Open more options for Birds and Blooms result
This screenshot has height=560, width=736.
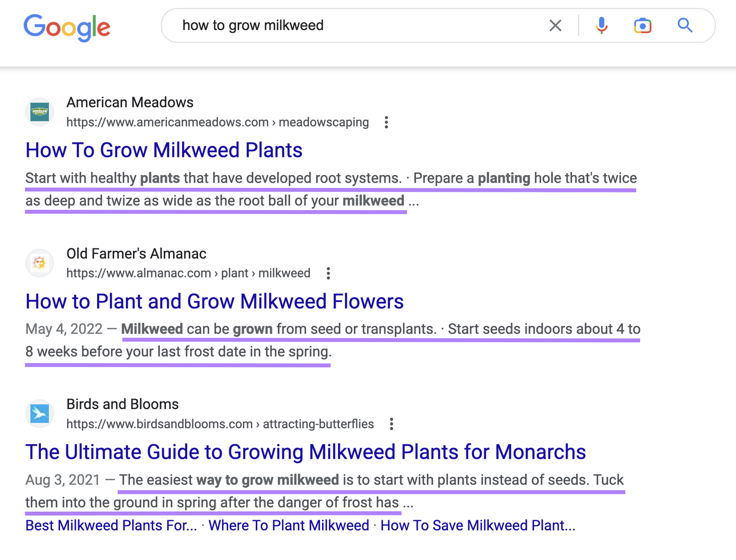(391, 424)
